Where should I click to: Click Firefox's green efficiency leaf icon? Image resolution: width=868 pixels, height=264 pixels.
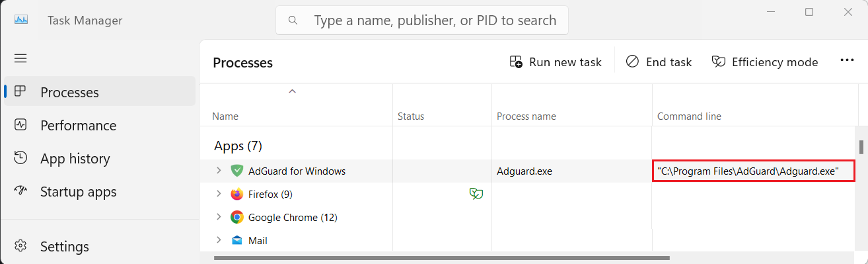[476, 194]
